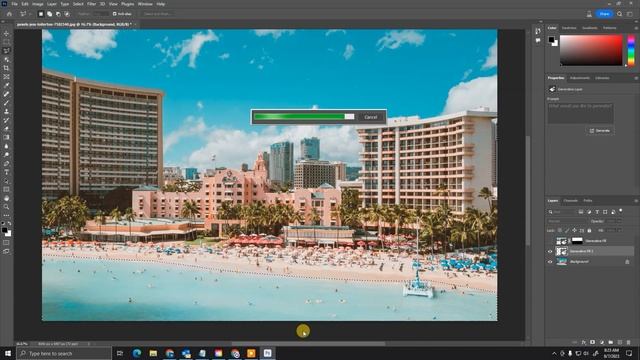The height and width of the screenshot is (360, 640).
Task: Click the delete layer trash icon
Action: coord(629,342)
